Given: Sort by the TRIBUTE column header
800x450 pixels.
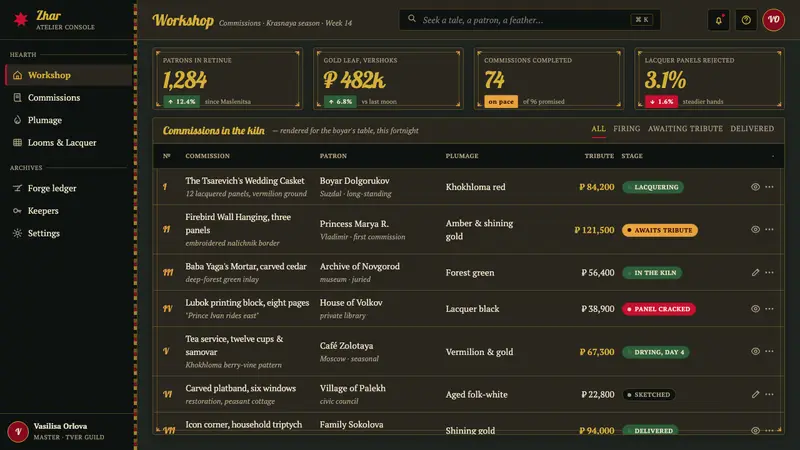Looking at the screenshot, I should coord(599,156).
